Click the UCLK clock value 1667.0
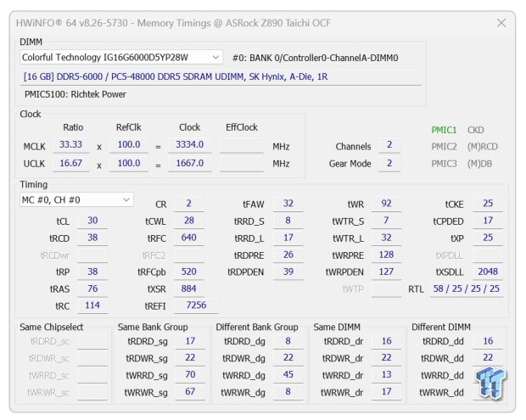Screen dimensions: 526x420 click(190, 164)
